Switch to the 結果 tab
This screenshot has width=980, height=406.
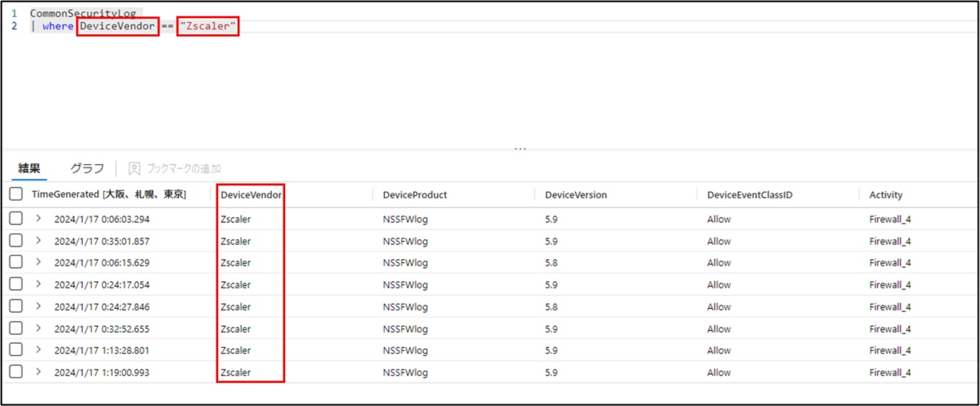pyautogui.click(x=29, y=168)
